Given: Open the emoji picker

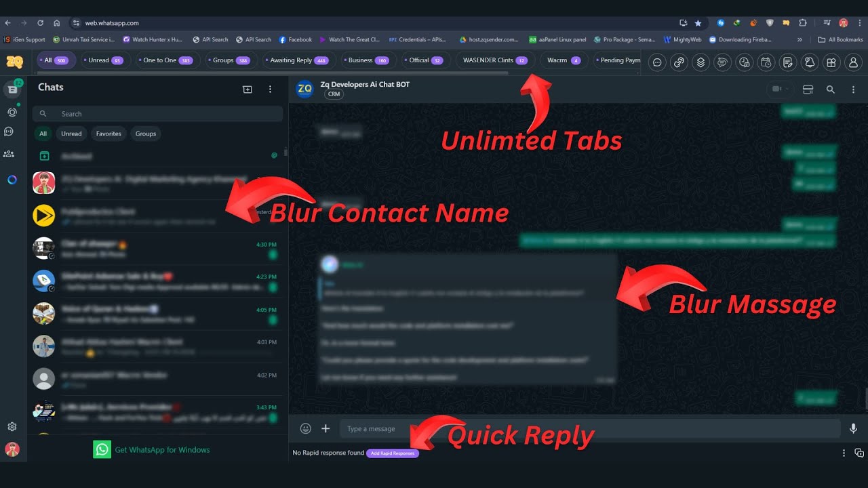Looking at the screenshot, I should click(x=306, y=428).
